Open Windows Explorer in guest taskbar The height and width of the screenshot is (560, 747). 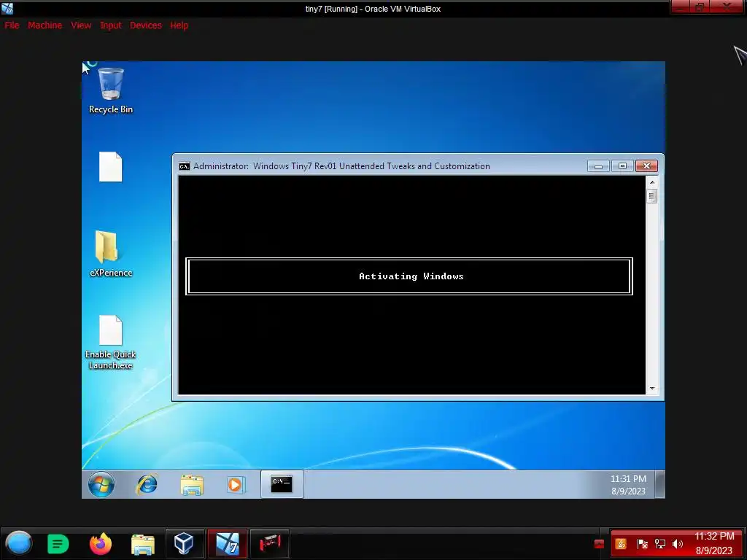(192, 484)
